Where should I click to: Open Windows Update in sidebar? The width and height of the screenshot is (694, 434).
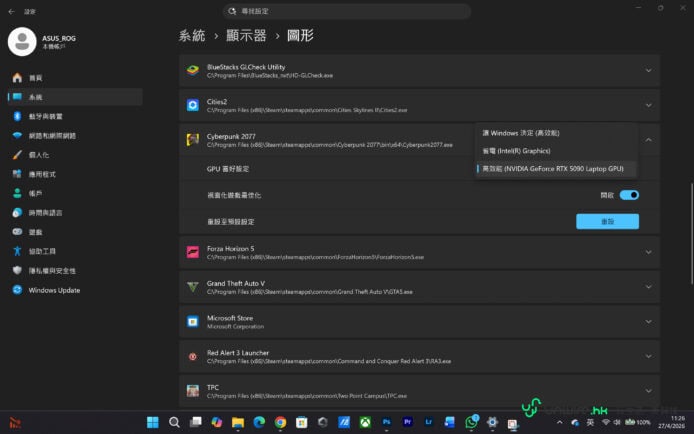coord(75,290)
